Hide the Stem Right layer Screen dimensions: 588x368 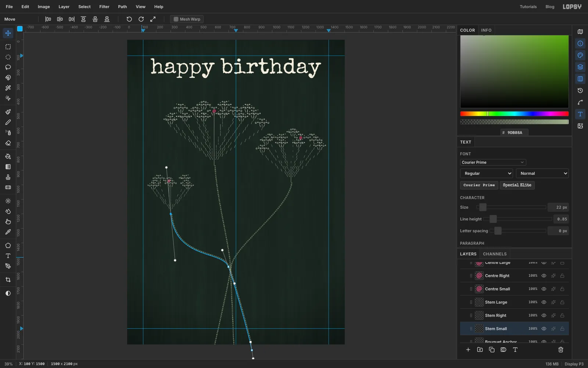click(544, 315)
